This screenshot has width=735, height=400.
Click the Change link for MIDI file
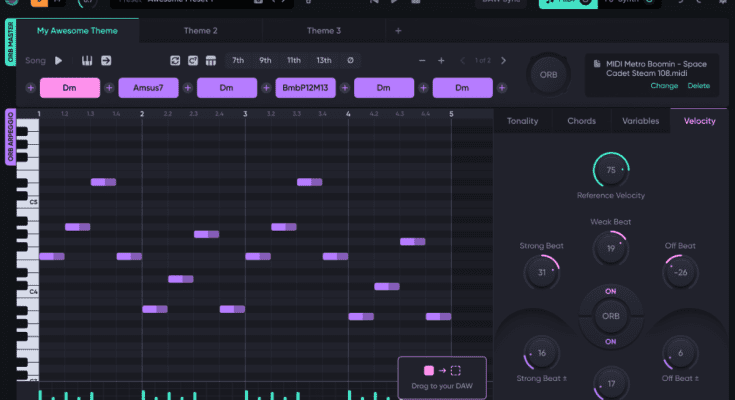point(664,86)
